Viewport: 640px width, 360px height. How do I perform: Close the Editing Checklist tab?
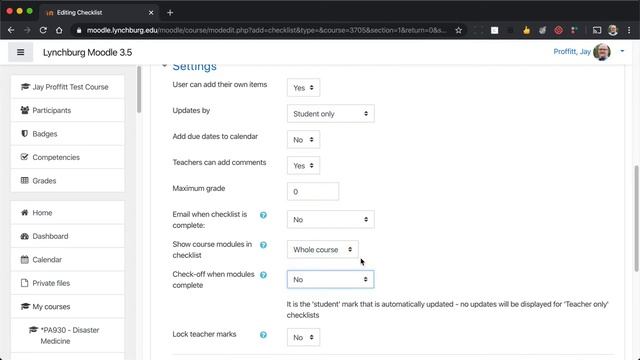click(151, 13)
